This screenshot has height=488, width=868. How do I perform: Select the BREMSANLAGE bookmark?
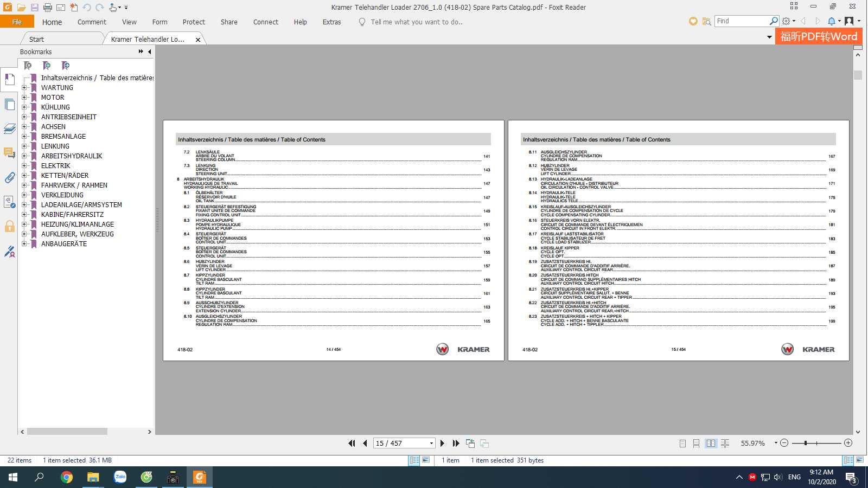tap(63, 137)
